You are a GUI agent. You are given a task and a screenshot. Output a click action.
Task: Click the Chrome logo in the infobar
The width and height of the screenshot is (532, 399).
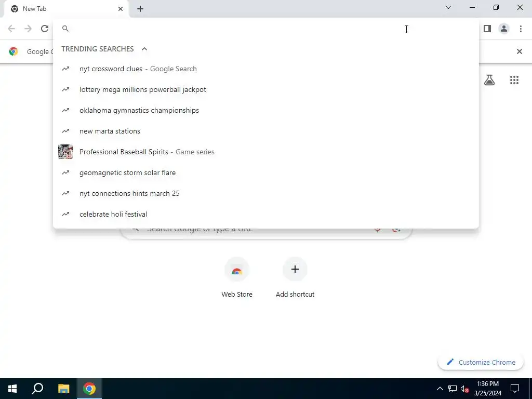[x=14, y=51]
